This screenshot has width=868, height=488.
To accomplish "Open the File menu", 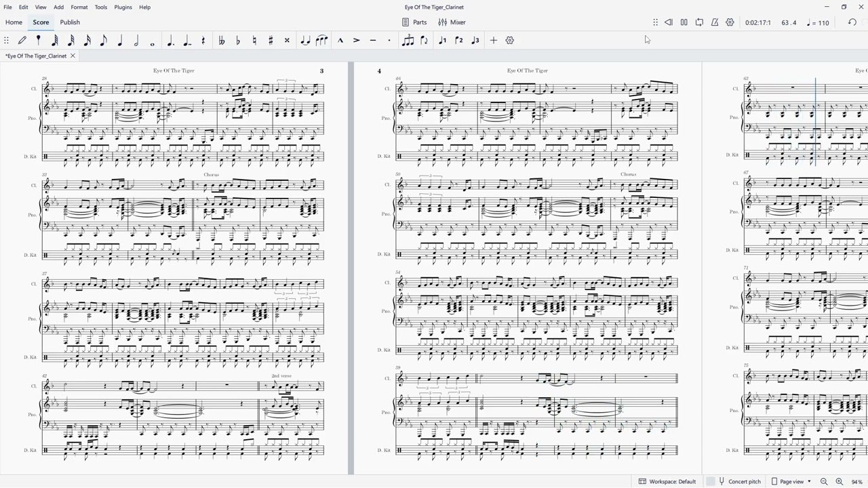I will click(7, 7).
